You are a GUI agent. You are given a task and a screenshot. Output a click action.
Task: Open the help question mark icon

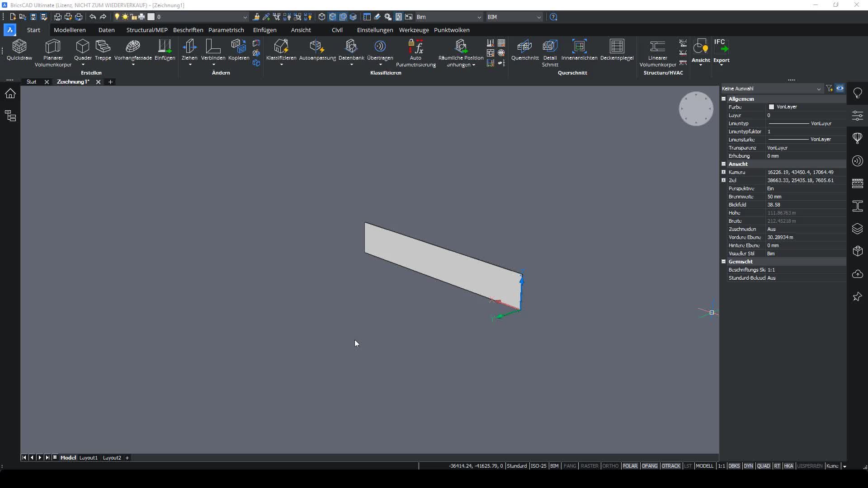coord(553,17)
